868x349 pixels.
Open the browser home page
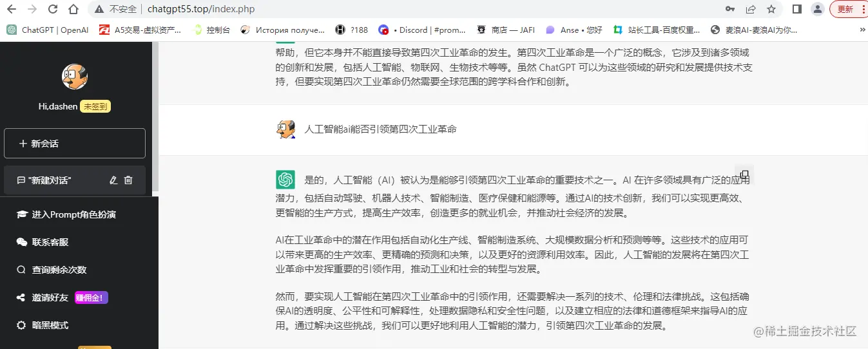click(x=73, y=9)
